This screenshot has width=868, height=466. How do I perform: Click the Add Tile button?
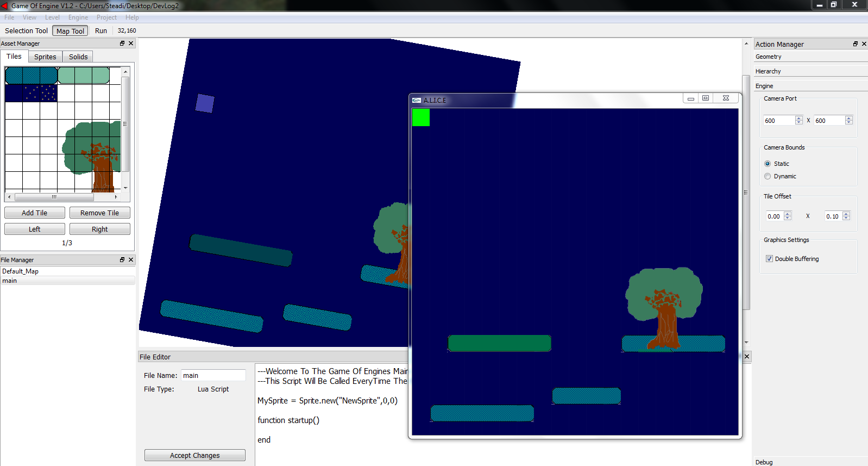(x=35, y=213)
